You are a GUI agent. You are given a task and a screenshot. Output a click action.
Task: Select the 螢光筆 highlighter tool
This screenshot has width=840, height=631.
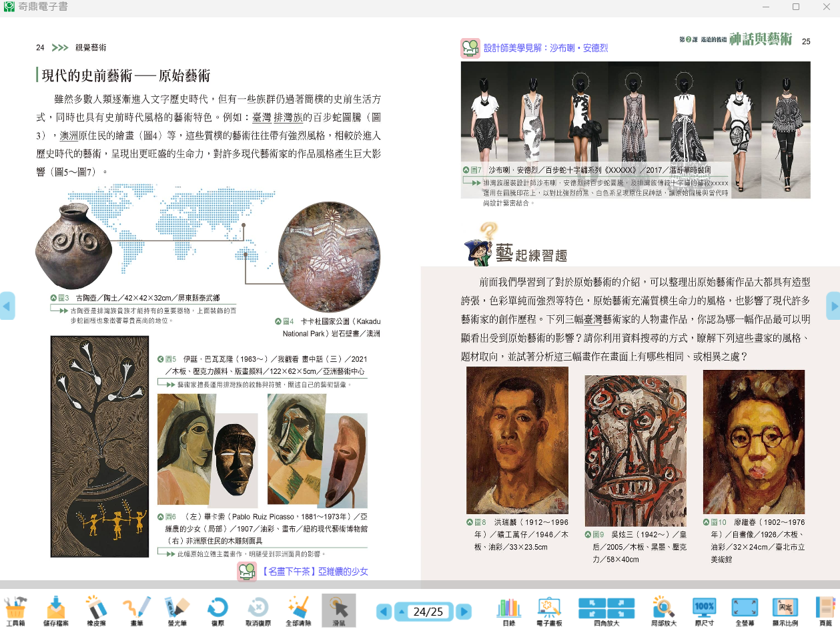click(x=176, y=611)
